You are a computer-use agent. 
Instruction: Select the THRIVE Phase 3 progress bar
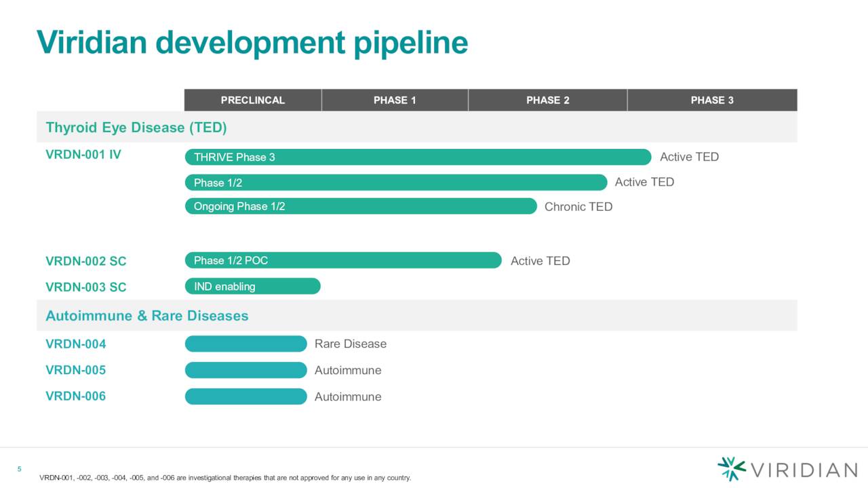click(417, 157)
